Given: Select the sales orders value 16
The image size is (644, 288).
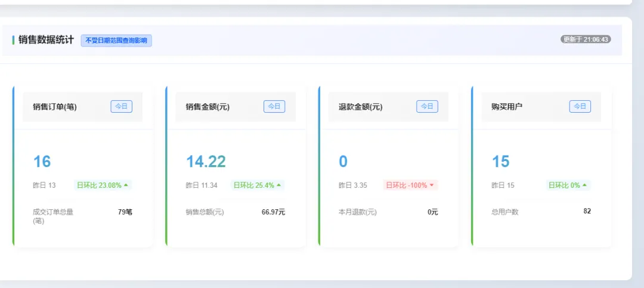Looking at the screenshot, I should click(42, 162).
